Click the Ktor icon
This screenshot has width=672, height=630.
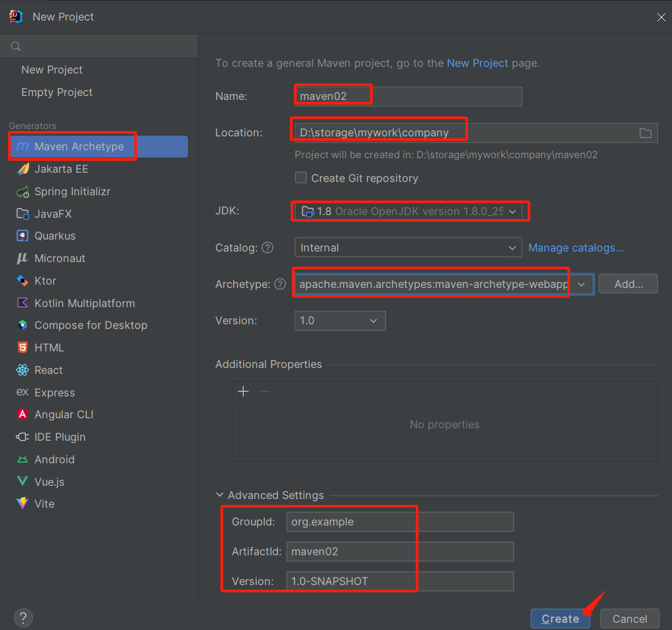(x=23, y=281)
